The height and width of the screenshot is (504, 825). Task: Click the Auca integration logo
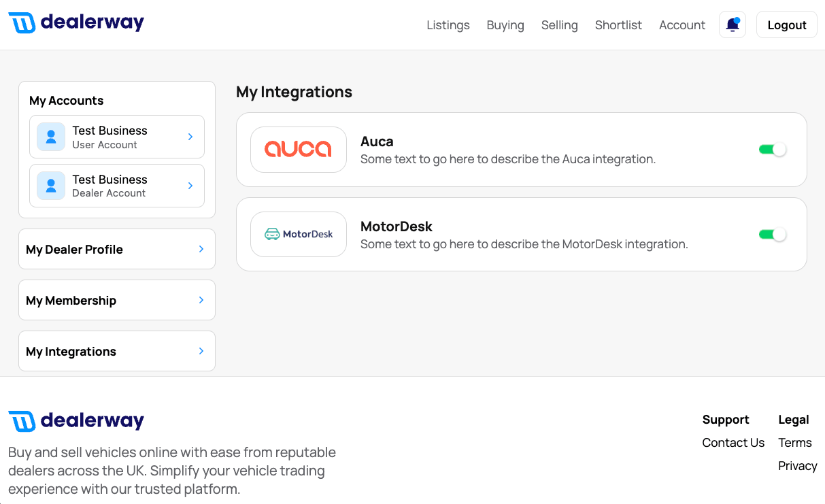coord(299,150)
